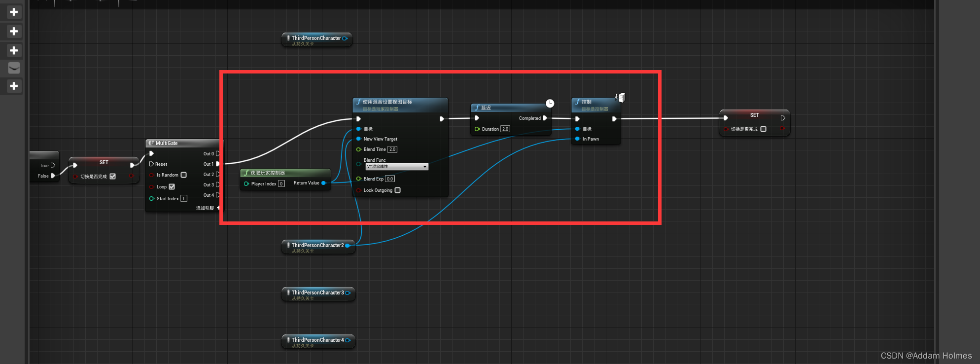
Task: Click the Player Index input pin
Action: point(246,183)
